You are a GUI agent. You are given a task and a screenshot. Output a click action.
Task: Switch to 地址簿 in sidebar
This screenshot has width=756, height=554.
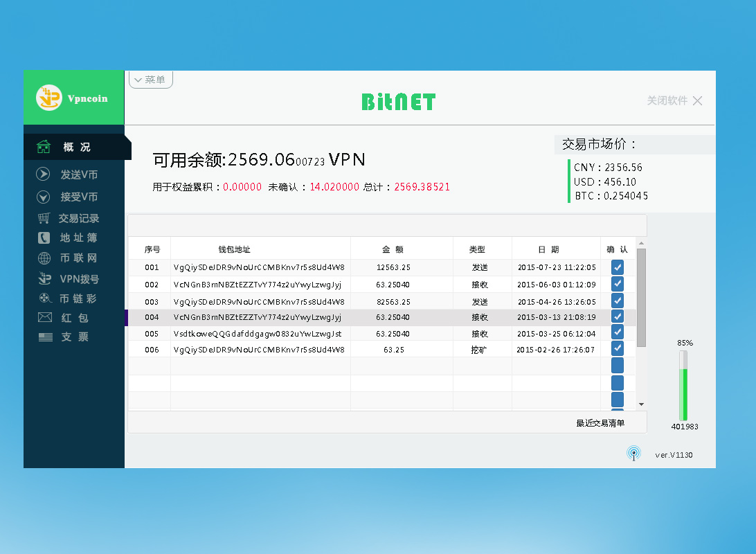(x=79, y=238)
